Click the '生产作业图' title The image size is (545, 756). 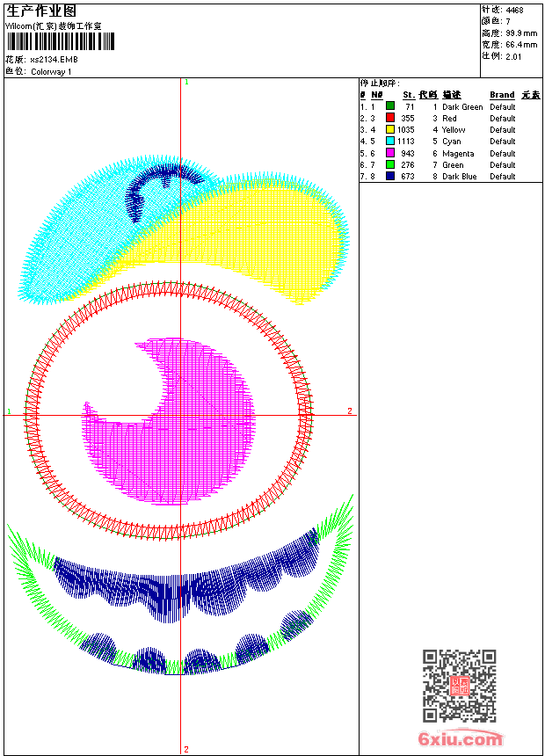[40, 11]
